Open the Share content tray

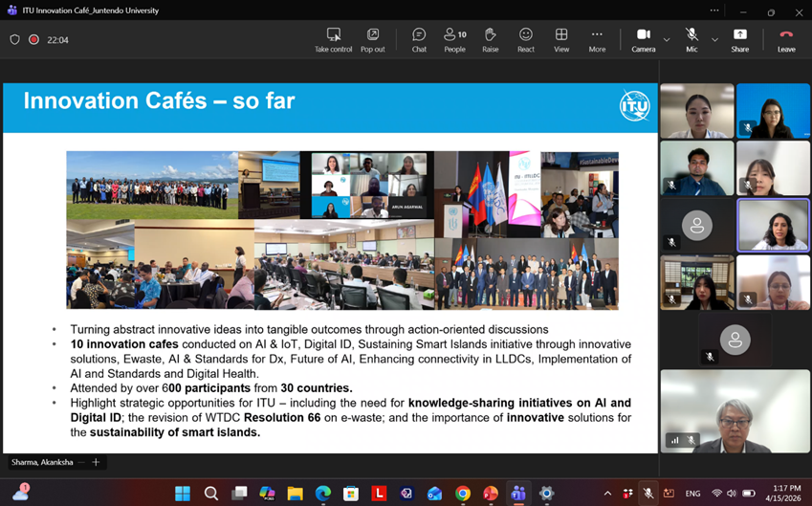tap(740, 39)
